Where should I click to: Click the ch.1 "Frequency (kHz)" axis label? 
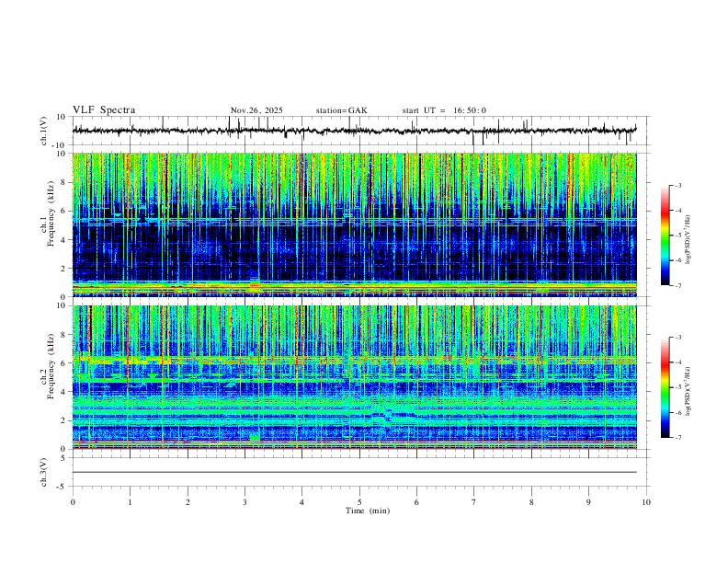click(51, 213)
